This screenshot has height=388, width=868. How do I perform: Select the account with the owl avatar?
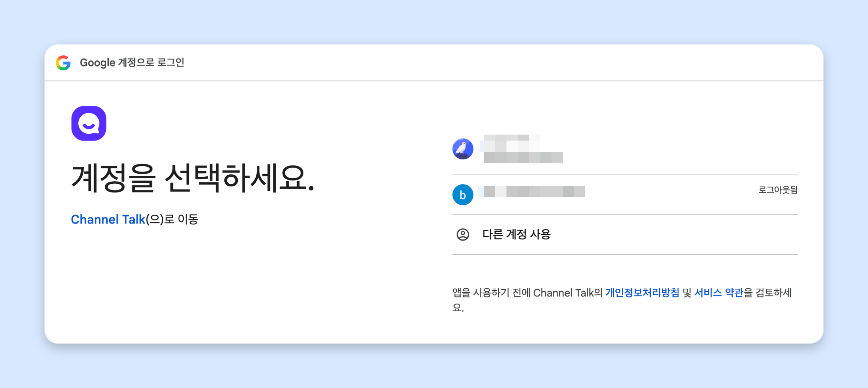point(625,149)
